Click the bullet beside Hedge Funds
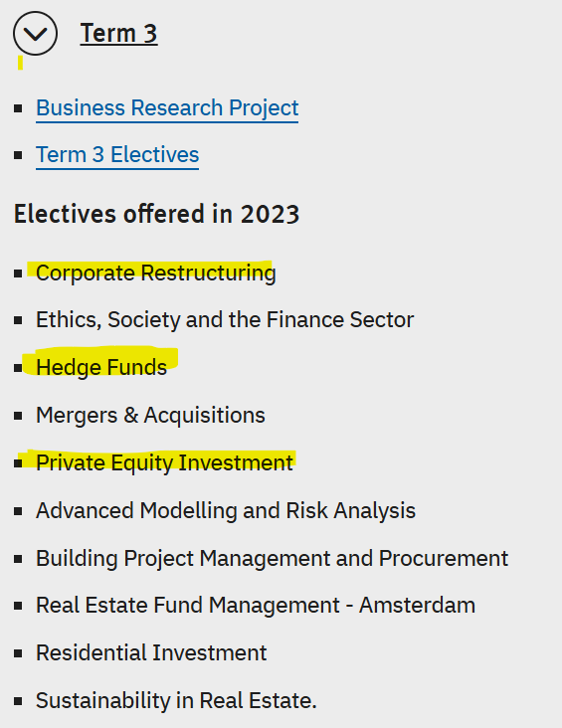This screenshot has height=728, width=562. tap(18, 368)
